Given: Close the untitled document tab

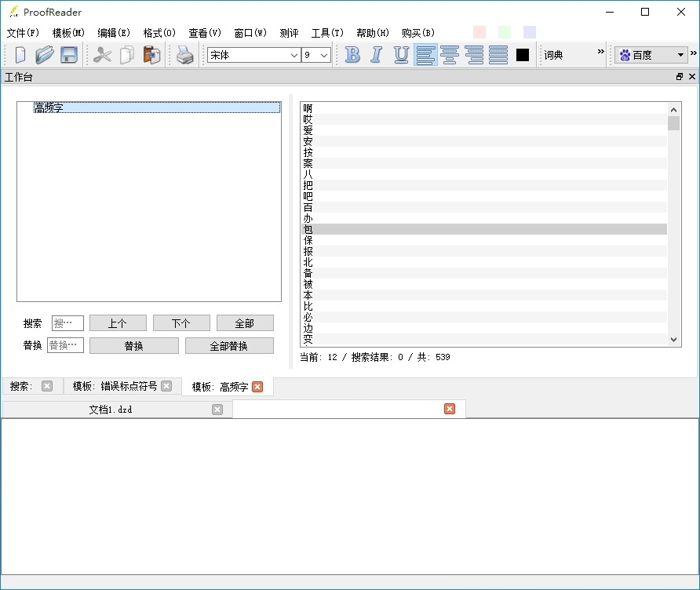Looking at the screenshot, I should (450, 409).
